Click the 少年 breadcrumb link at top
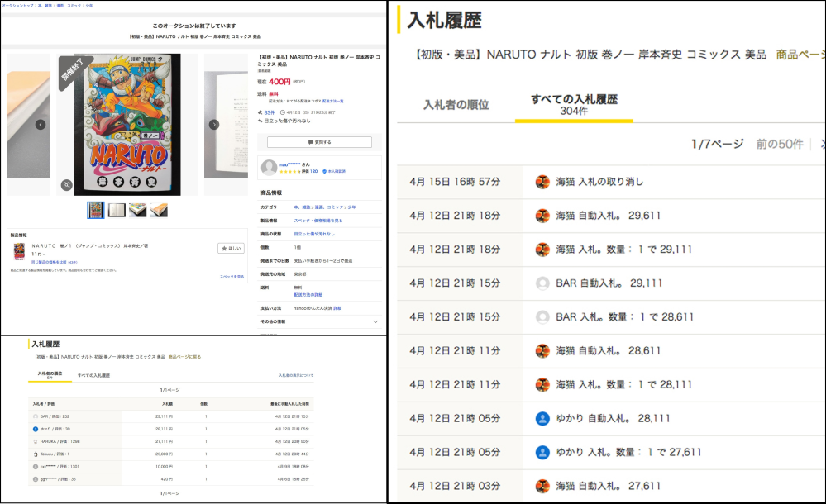The height and width of the screenshot is (504, 826). [x=89, y=5]
